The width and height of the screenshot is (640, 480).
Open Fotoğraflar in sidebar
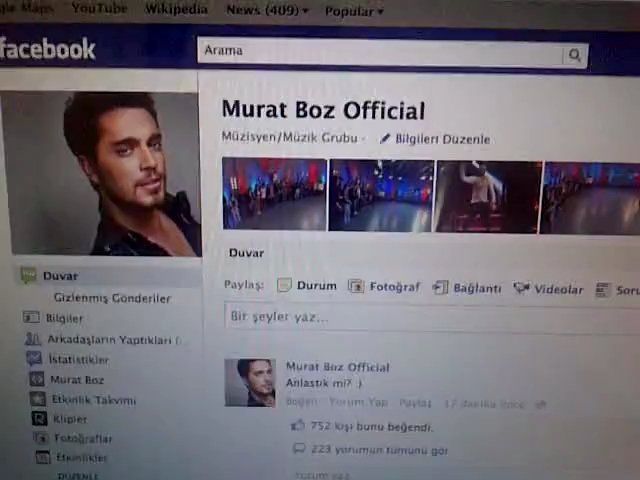click(83, 439)
